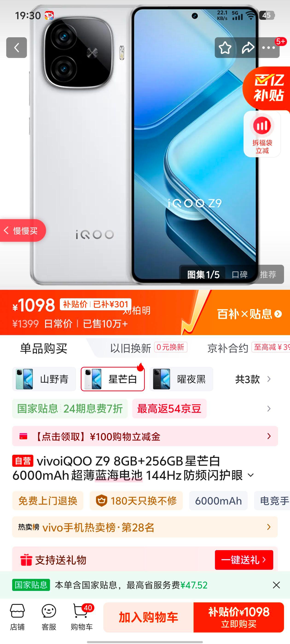Dismiss the 国家贴息 banner
290x644 pixels.
point(276,585)
